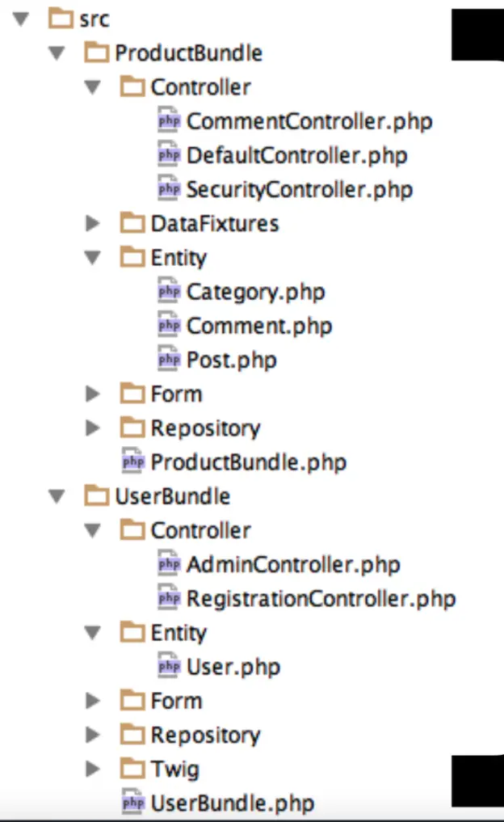This screenshot has height=822, width=504.
Task: Open DefaultController.php file
Action: click(x=296, y=155)
